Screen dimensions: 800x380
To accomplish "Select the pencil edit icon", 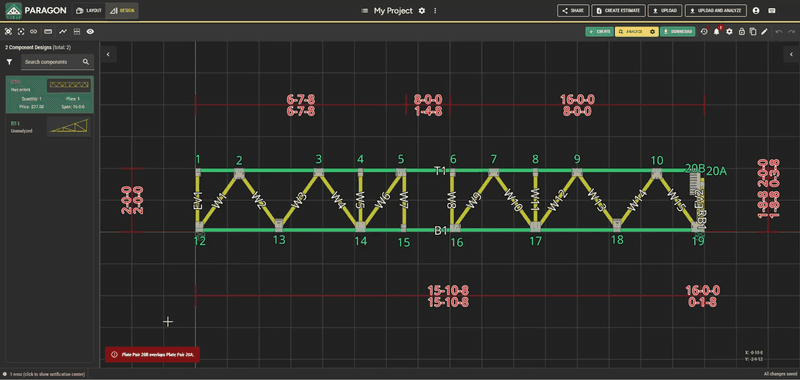I will 764,32.
